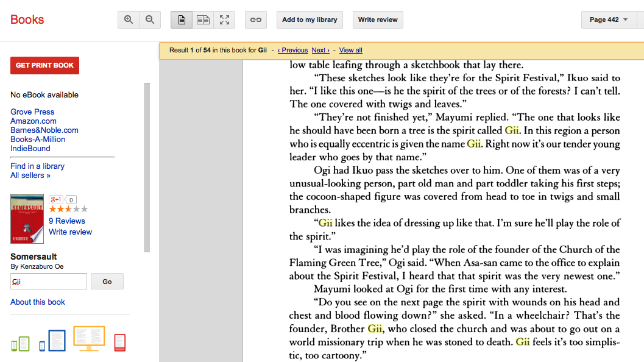644x362 pixels.
Task: Open the link to this page
Action: (256, 20)
